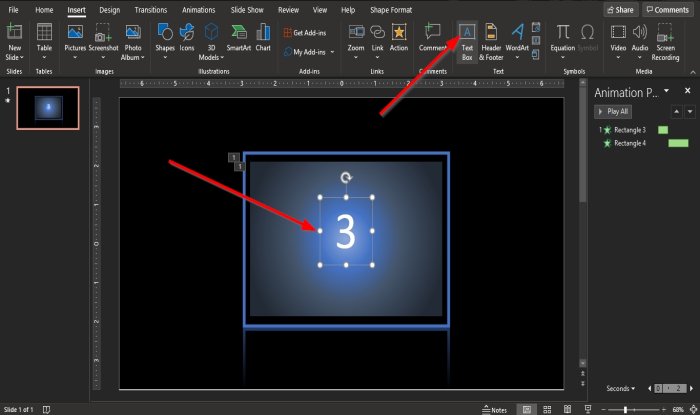Open the Seconds dropdown in Animation Pane
Image resolution: width=700 pixels, height=415 pixels.
coord(621,388)
